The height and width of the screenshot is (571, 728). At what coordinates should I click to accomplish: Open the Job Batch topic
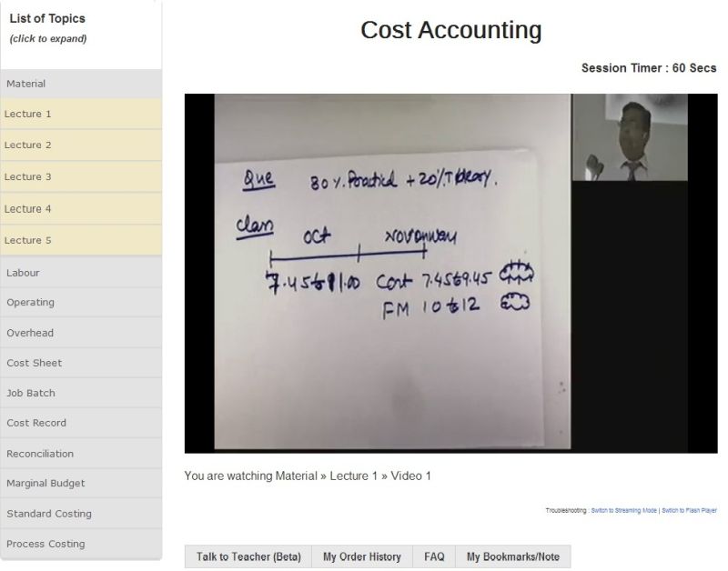coord(81,394)
